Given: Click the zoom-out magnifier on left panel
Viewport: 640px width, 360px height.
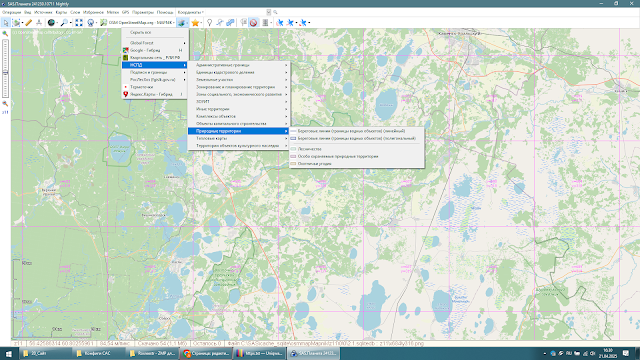Looking at the screenshot, I should 5,104.
